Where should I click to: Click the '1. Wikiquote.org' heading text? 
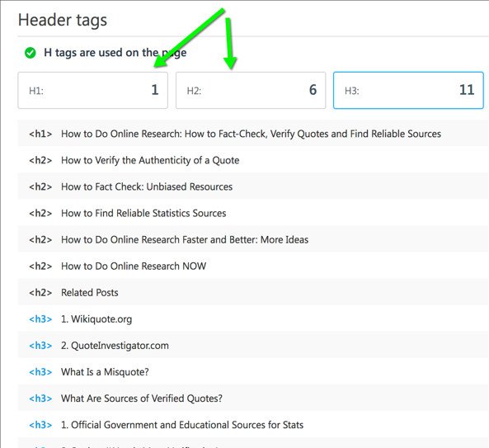[96, 319]
